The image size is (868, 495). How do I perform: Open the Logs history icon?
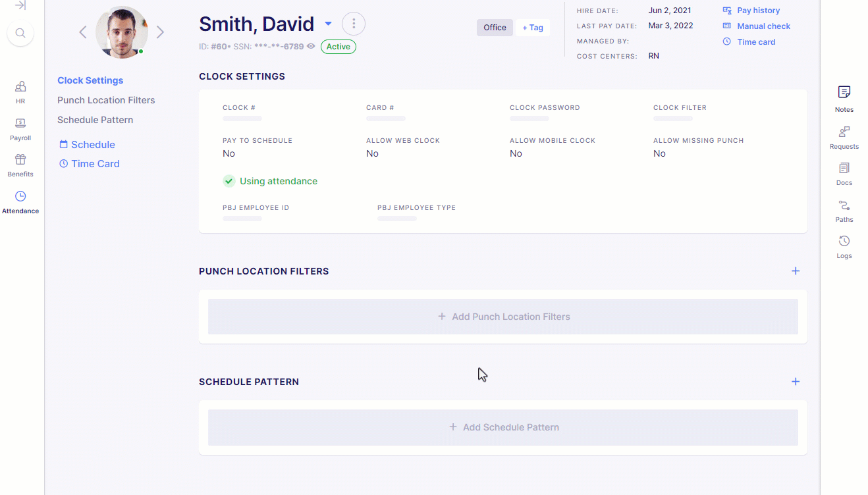click(x=844, y=241)
